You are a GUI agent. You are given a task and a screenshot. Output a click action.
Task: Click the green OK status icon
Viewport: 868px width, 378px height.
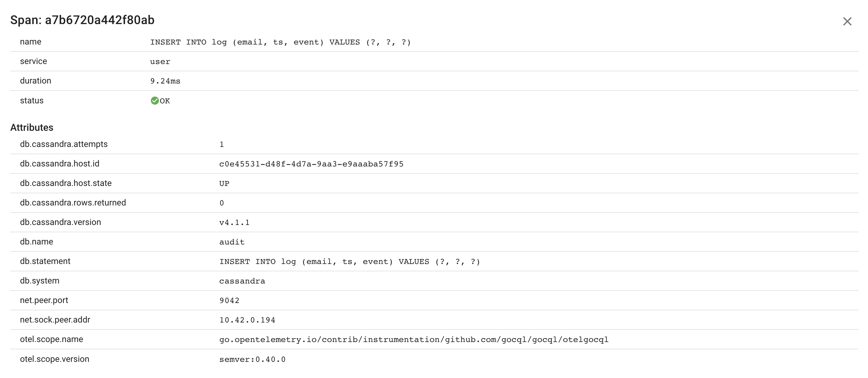[155, 101]
